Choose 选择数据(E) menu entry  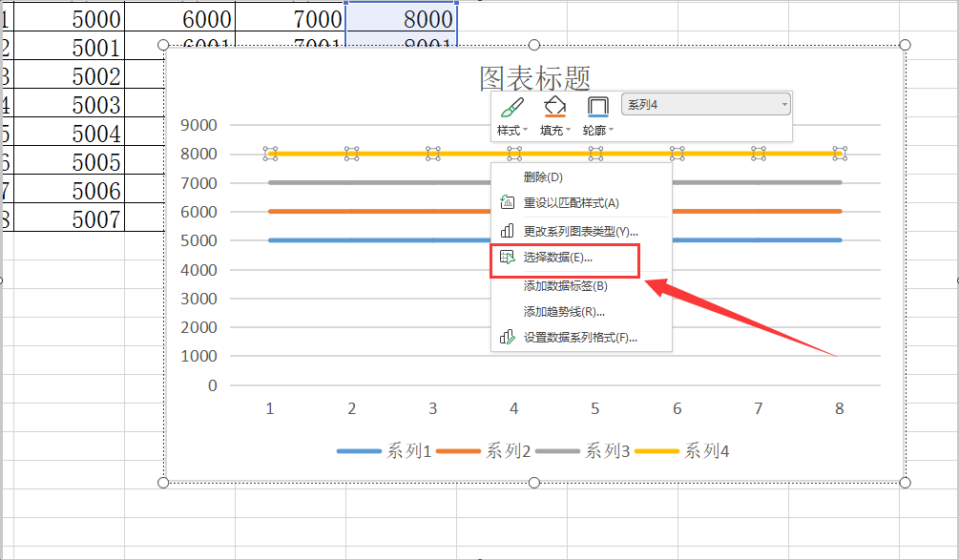pyautogui.click(x=581, y=258)
